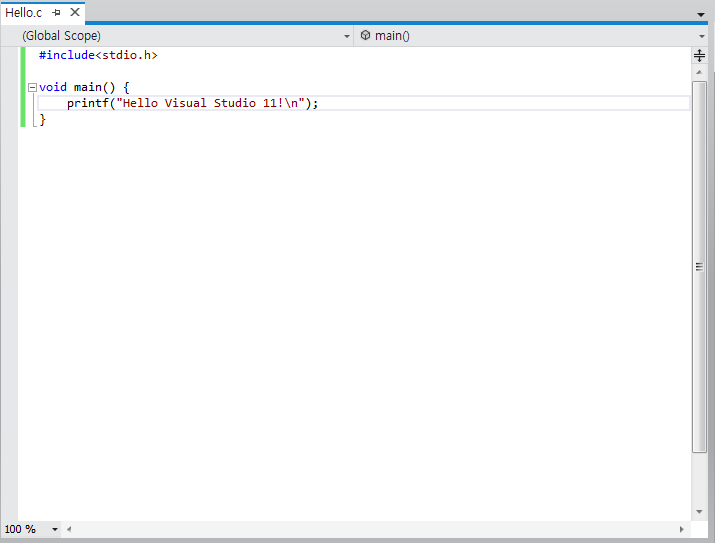Click the main() cube icon
Viewport: 715px width, 543px height.
coord(365,35)
